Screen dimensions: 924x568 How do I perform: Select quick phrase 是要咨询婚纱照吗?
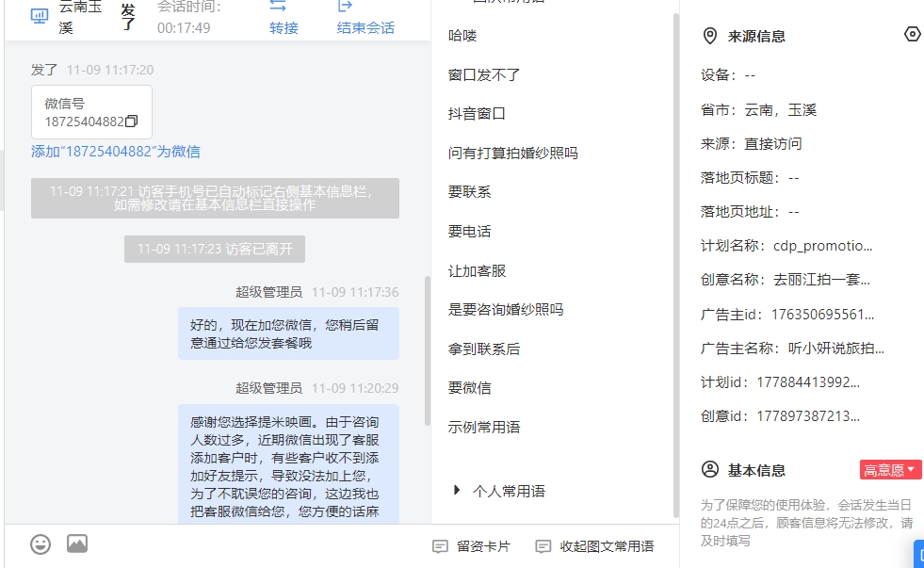click(506, 309)
